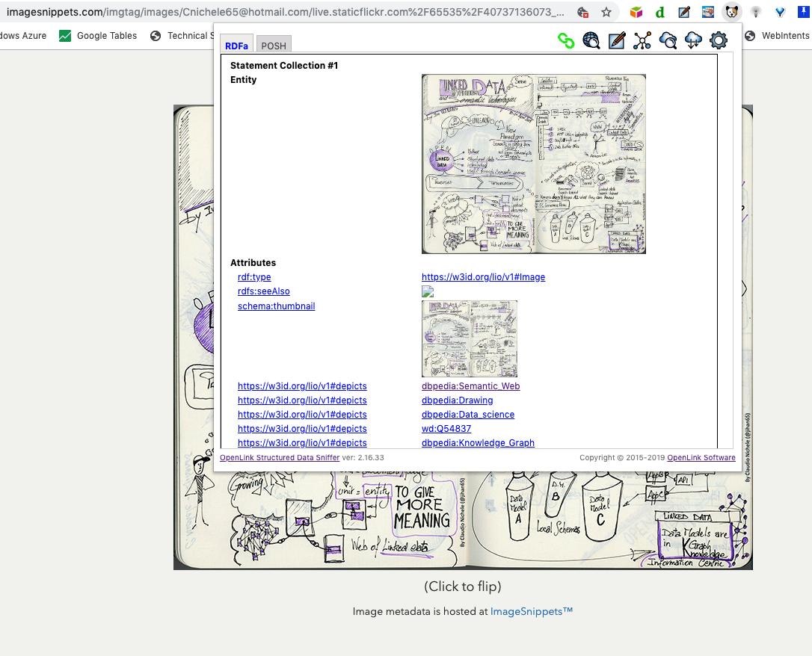Image resolution: width=812 pixels, height=656 pixels.
Task: Select the RDFa tab
Action: click(236, 46)
